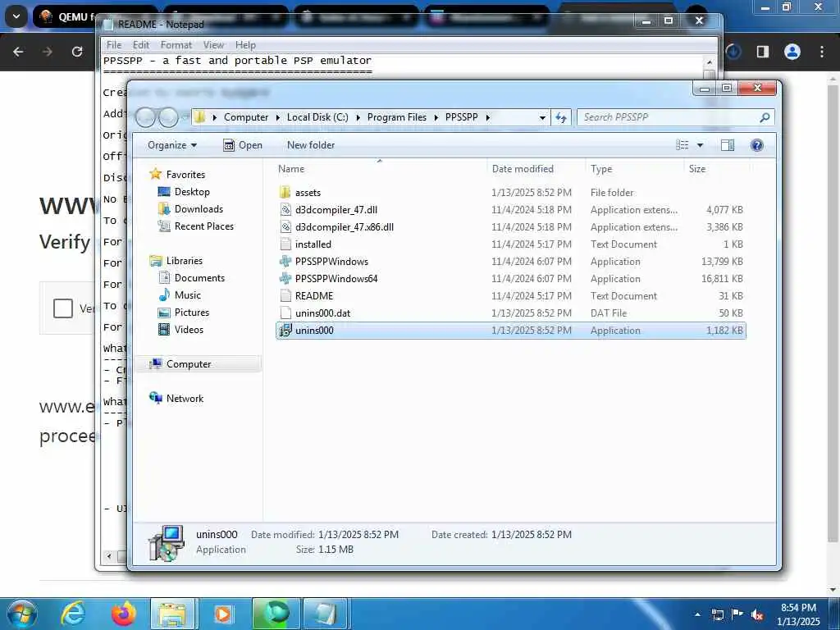The image size is (840, 630).
Task: Refresh the PPSSPP folder address bar
Action: pyautogui.click(x=561, y=117)
